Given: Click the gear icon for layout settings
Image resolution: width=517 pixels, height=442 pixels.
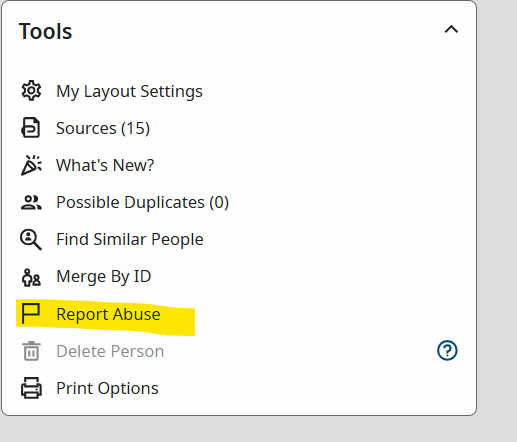Looking at the screenshot, I should coord(31,90).
